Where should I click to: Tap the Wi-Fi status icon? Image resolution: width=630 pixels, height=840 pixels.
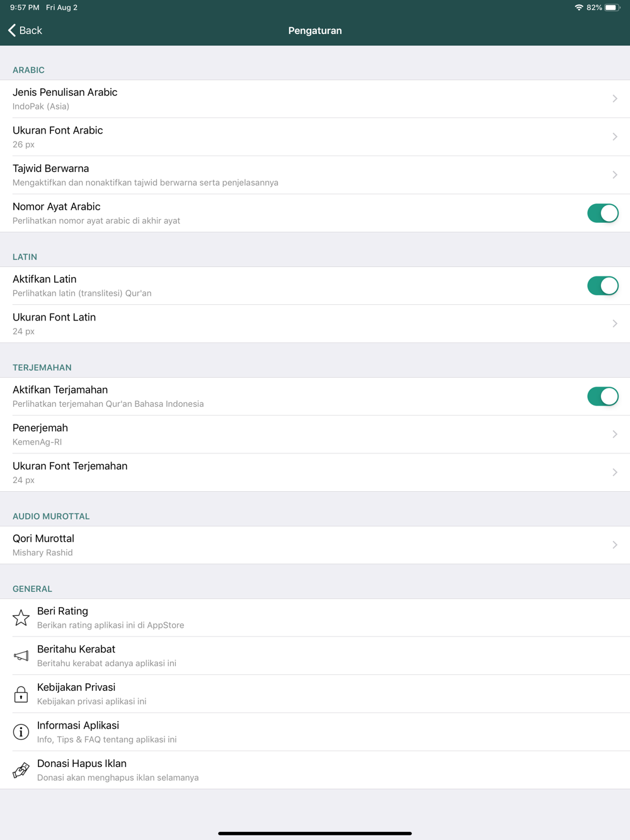click(578, 8)
